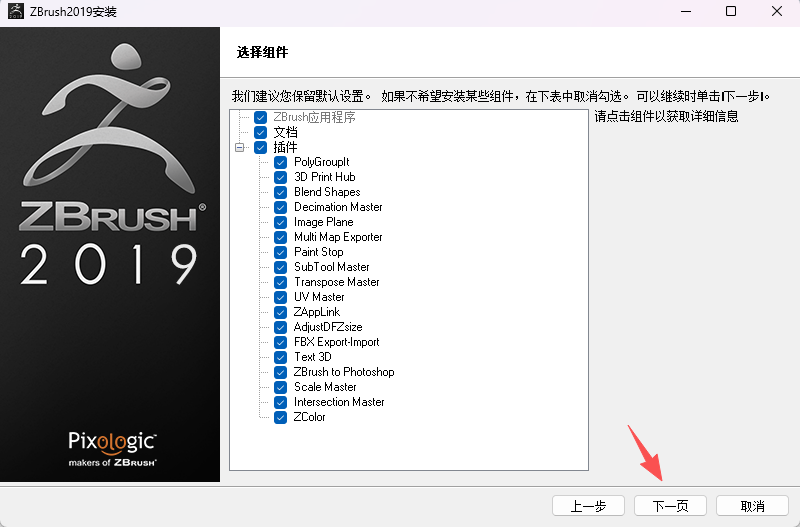Toggle the Scale Master checkbox
800x527 pixels.
coord(281,387)
